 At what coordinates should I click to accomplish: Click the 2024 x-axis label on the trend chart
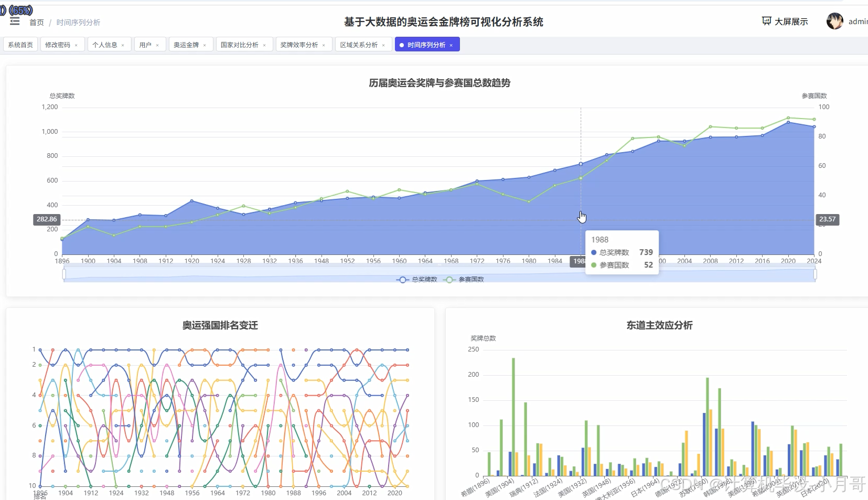click(x=814, y=261)
